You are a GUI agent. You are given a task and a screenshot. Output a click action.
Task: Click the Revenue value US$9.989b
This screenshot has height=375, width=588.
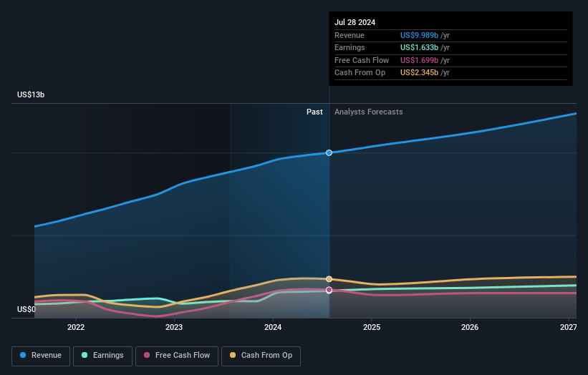419,35
